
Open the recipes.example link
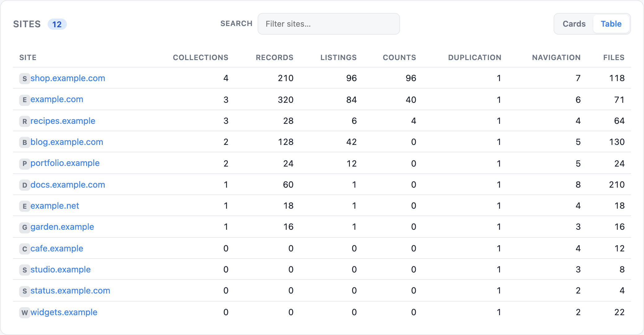pyautogui.click(x=63, y=121)
